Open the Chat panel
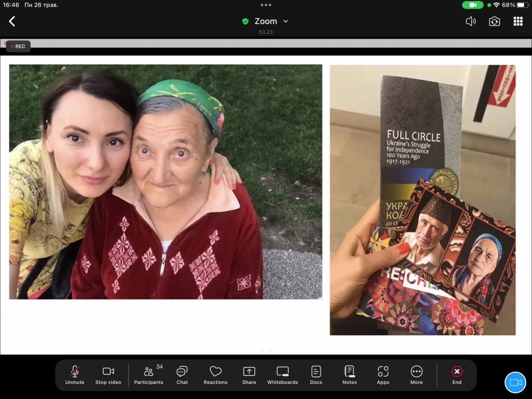The width and height of the screenshot is (532, 399). [182, 375]
